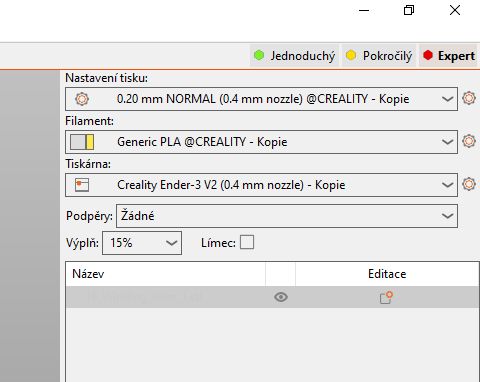Switch to Pokročilý mode
Image resolution: width=480 pixels, height=382 pixels.
coord(379,56)
